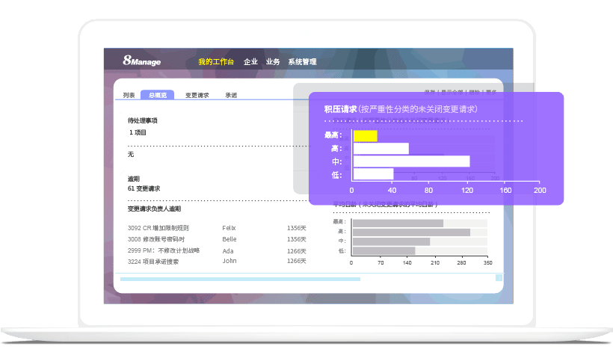Screen dimensions: 613x364
Task: Open the 承诺 tab
Action: coord(231,95)
